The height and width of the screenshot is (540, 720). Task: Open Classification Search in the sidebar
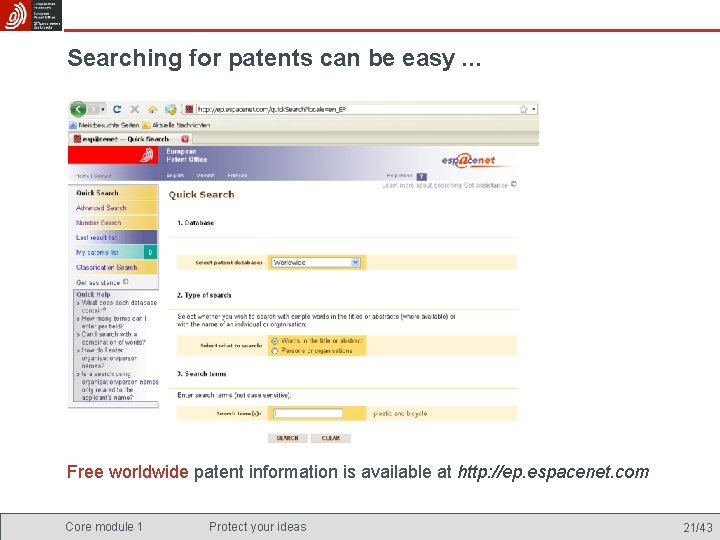tap(113, 267)
